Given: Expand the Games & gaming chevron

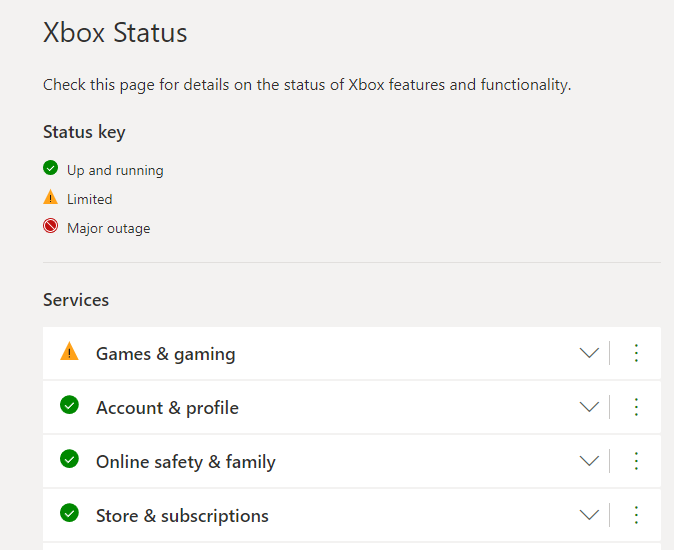Looking at the screenshot, I should [589, 353].
